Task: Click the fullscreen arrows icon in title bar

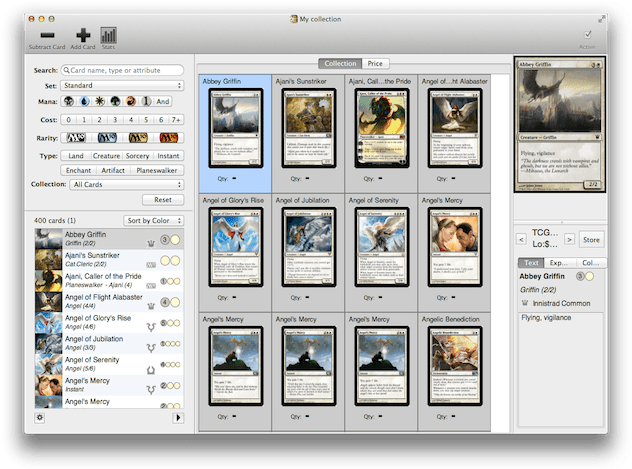Action: coord(601,19)
